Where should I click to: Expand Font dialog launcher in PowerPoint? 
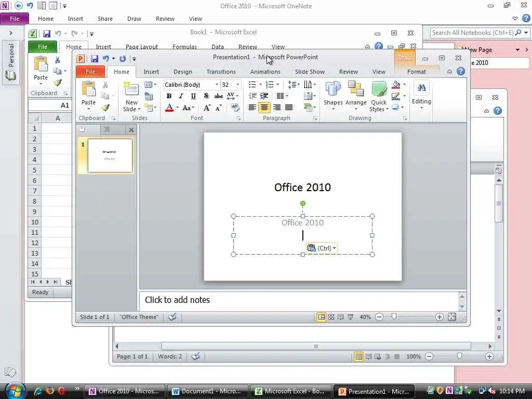point(238,118)
